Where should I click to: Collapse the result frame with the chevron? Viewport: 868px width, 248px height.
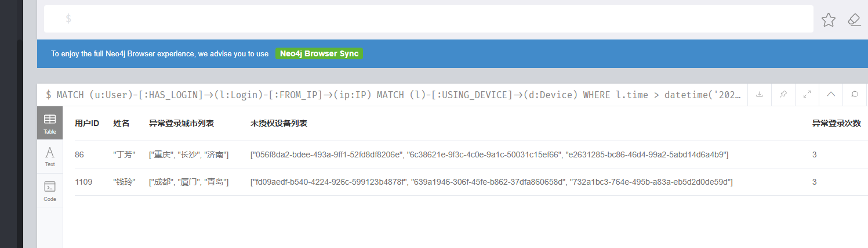click(831, 95)
